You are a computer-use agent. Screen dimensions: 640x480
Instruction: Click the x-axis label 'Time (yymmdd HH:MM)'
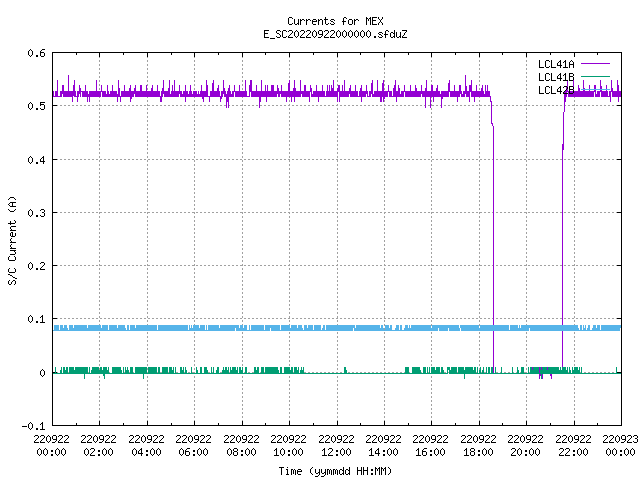(x=335, y=471)
